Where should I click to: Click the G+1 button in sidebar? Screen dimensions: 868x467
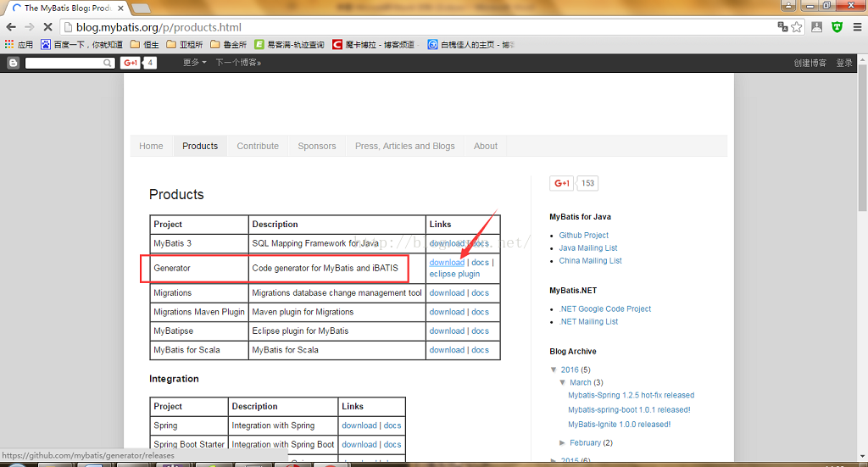click(x=562, y=183)
